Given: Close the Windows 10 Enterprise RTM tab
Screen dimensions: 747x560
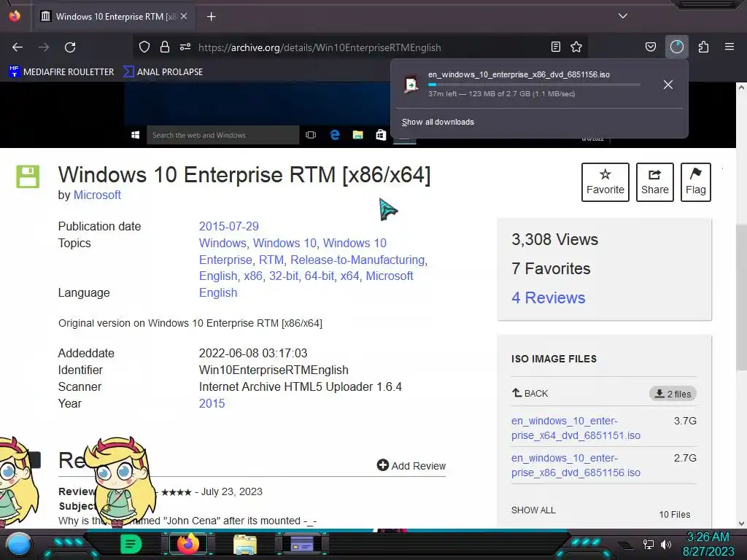Looking at the screenshot, I should 184,16.
